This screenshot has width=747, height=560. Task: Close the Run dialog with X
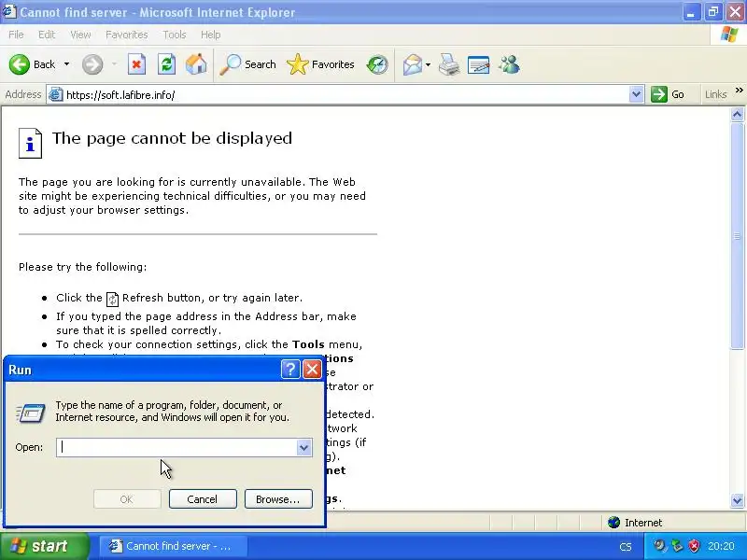coord(312,369)
